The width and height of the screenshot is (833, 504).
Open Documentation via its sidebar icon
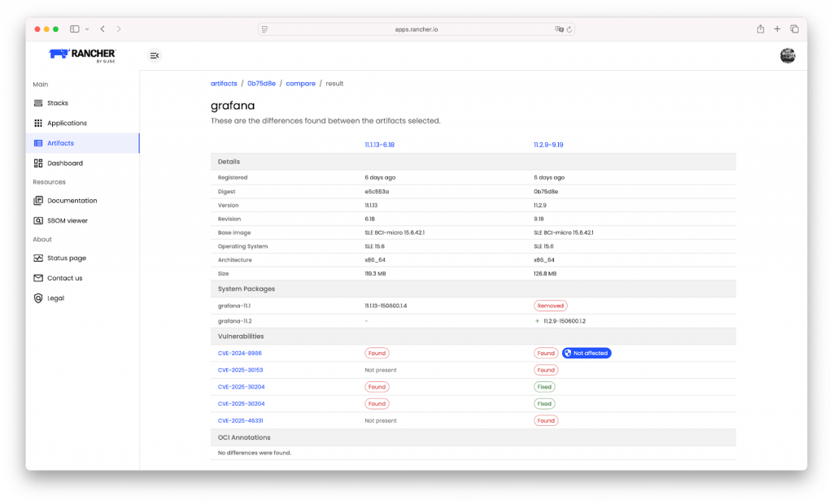pyautogui.click(x=38, y=201)
